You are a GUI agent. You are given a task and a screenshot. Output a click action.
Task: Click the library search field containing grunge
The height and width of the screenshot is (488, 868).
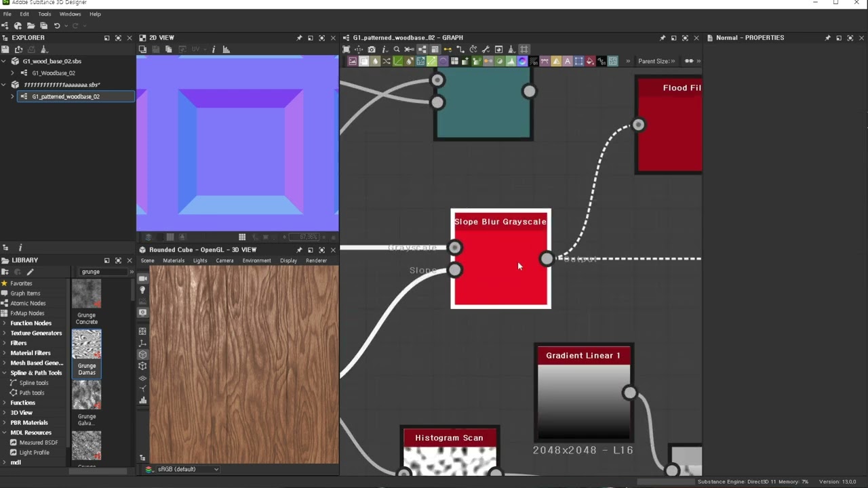point(102,272)
